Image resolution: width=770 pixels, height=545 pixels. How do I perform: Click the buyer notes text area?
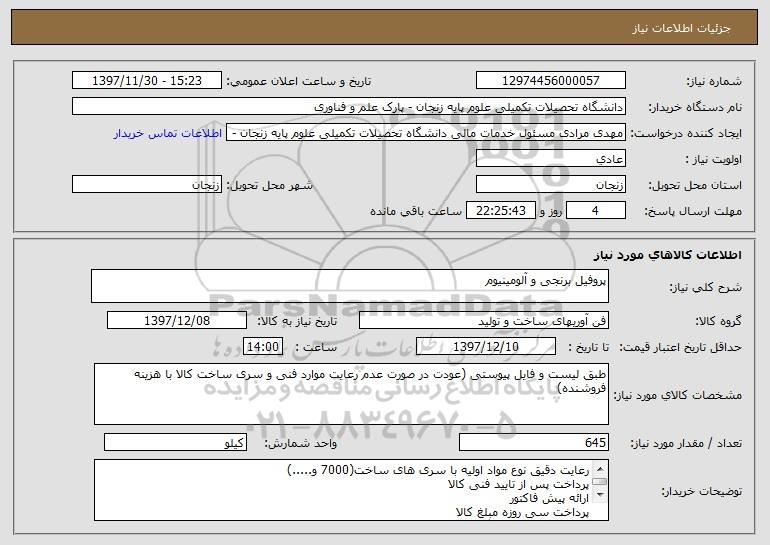[x=351, y=490]
